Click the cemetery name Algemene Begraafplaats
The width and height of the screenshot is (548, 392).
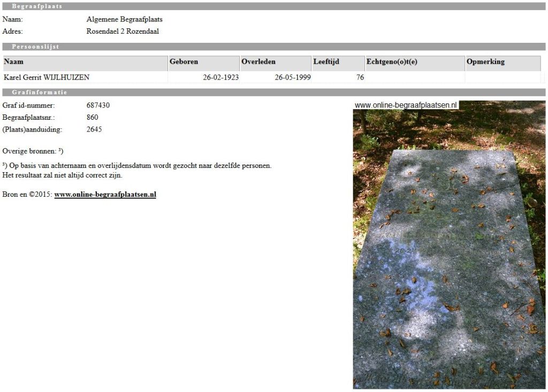point(124,20)
